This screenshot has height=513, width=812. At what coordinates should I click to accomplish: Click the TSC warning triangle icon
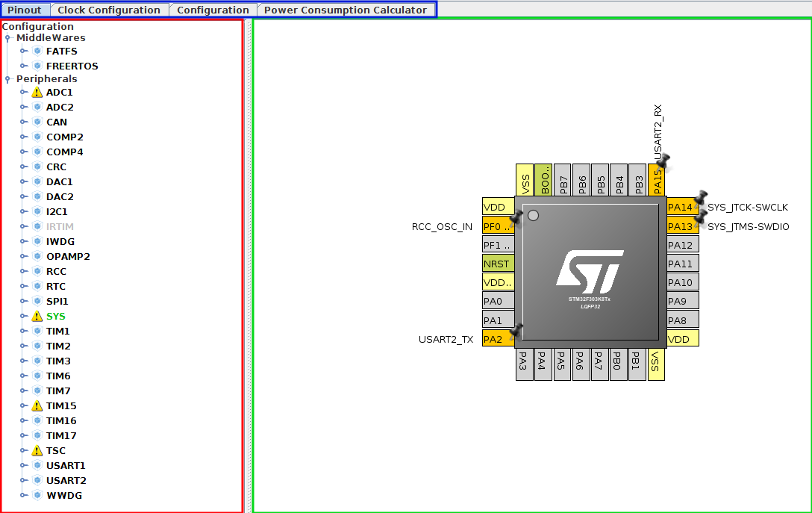click(37, 451)
